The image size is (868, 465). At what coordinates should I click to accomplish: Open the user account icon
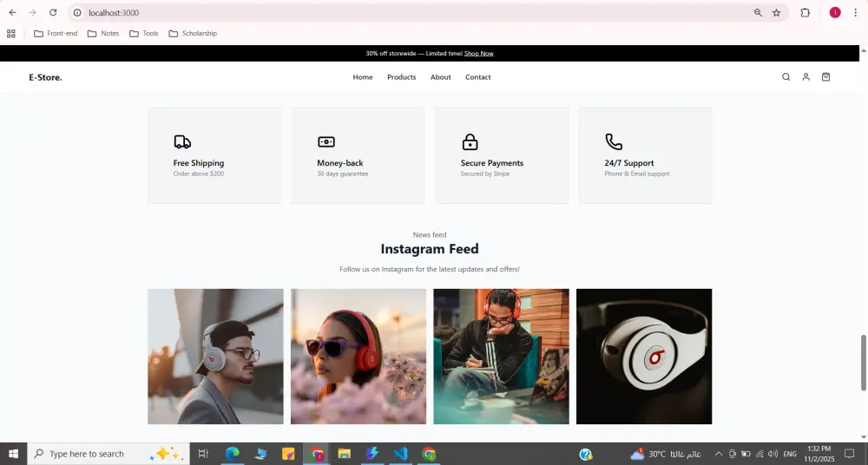(806, 77)
